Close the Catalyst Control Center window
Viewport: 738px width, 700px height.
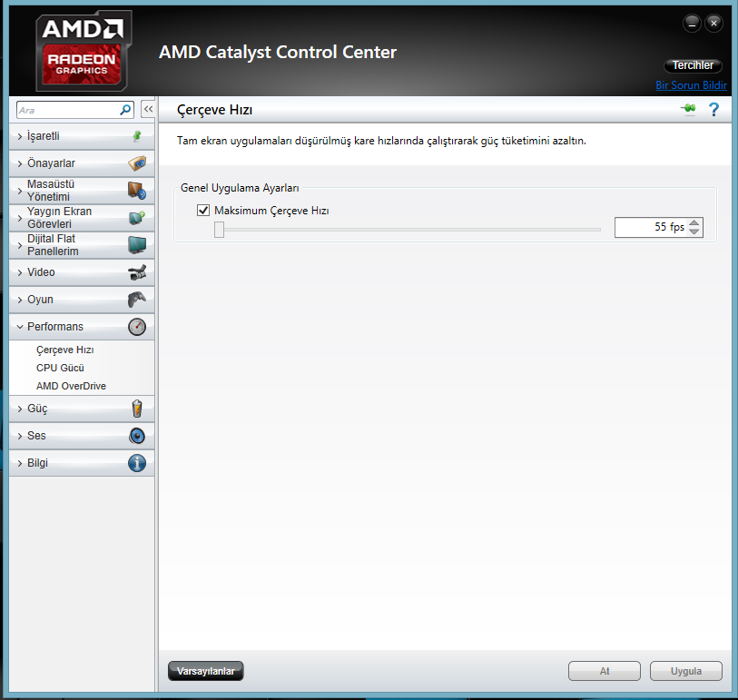[713, 23]
